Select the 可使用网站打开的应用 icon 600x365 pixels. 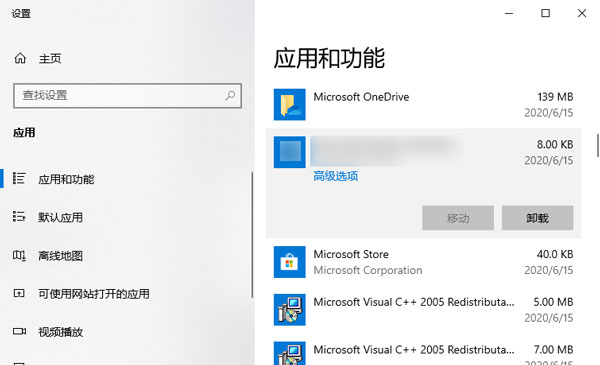[x=19, y=293]
